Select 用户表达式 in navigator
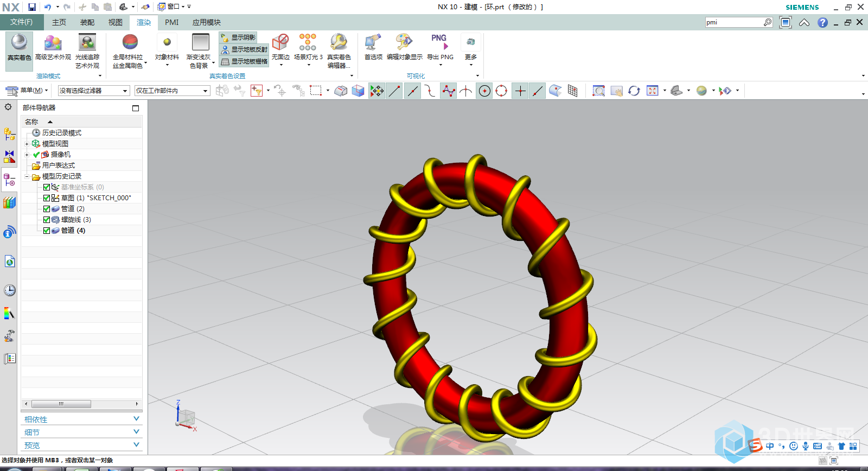The image size is (868, 471). [x=59, y=166]
